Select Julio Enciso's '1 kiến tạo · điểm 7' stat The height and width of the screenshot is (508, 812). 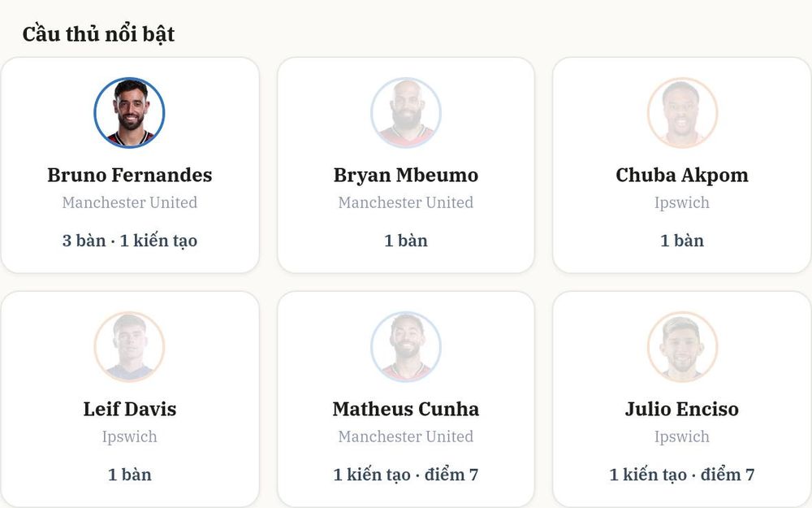682,475
